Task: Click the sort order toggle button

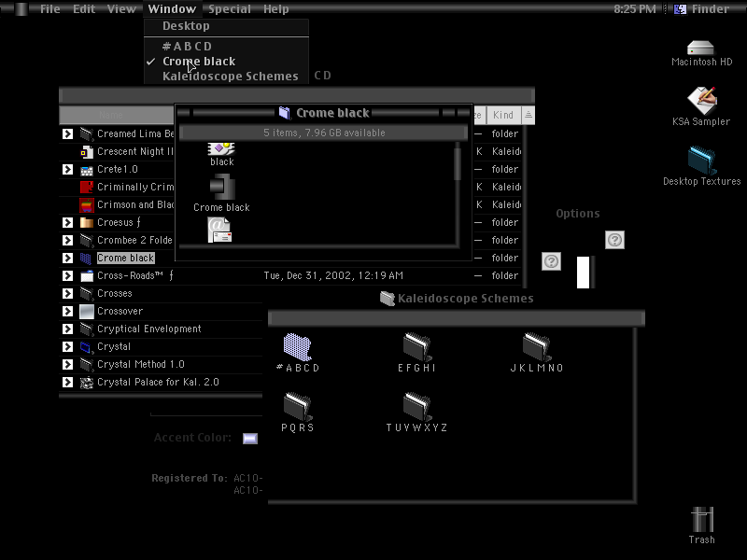Action: (529, 115)
